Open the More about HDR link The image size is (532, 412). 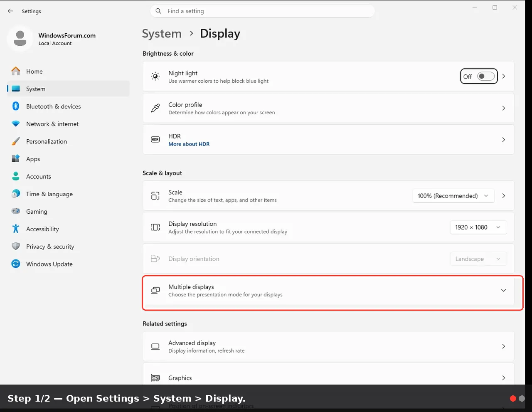(189, 144)
